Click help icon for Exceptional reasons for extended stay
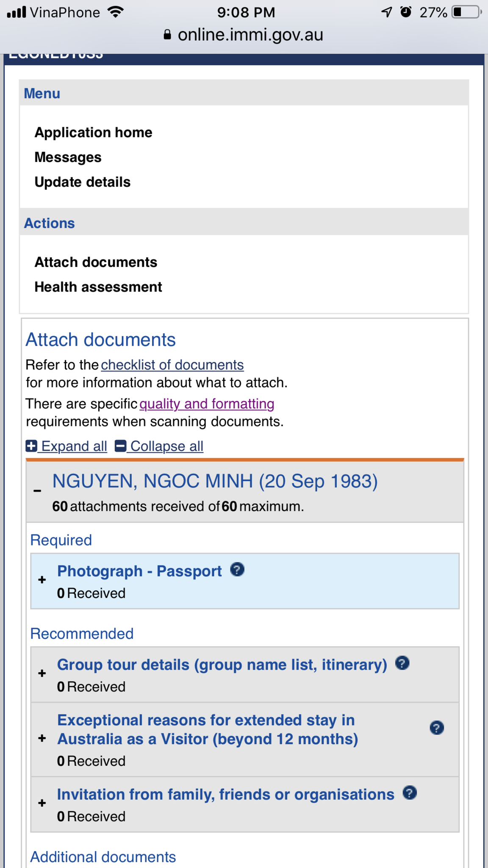The height and width of the screenshot is (868, 488). point(437,728)
